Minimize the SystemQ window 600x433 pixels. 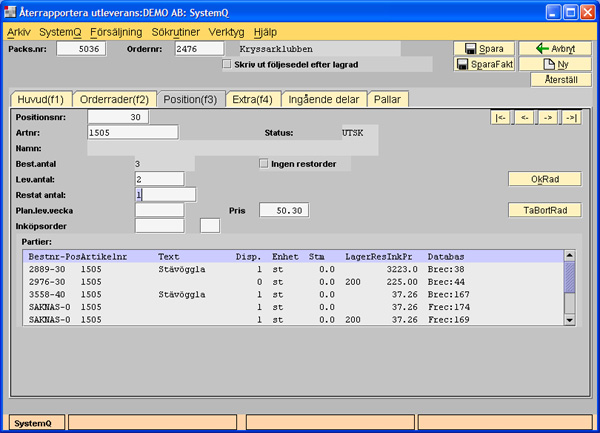[x=553, y=13]
